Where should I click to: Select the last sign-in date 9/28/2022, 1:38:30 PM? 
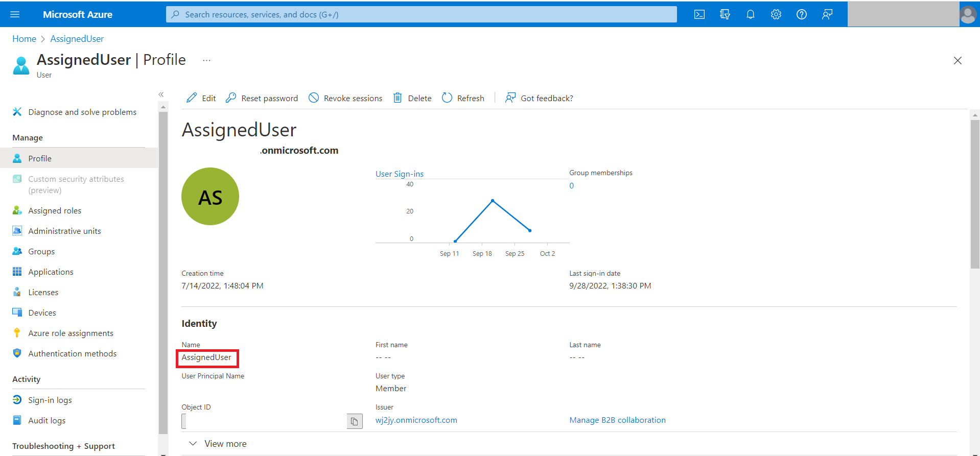point(610,285)
